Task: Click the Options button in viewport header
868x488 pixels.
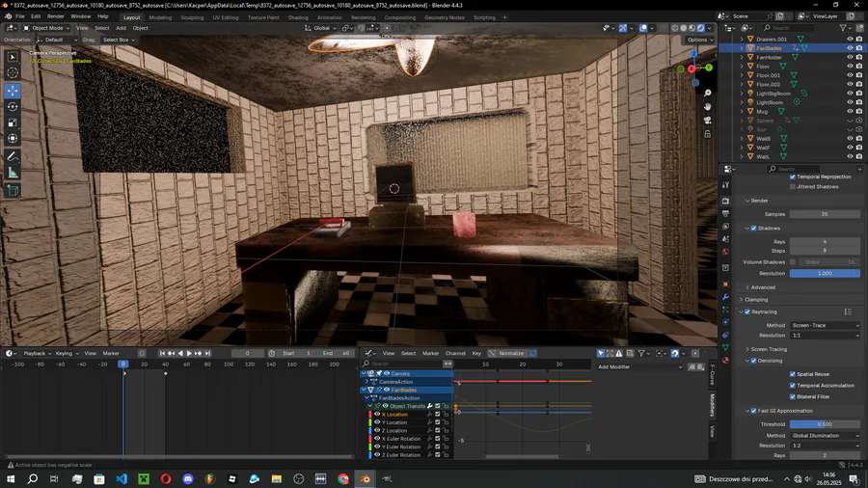Action: pos(700,40)
